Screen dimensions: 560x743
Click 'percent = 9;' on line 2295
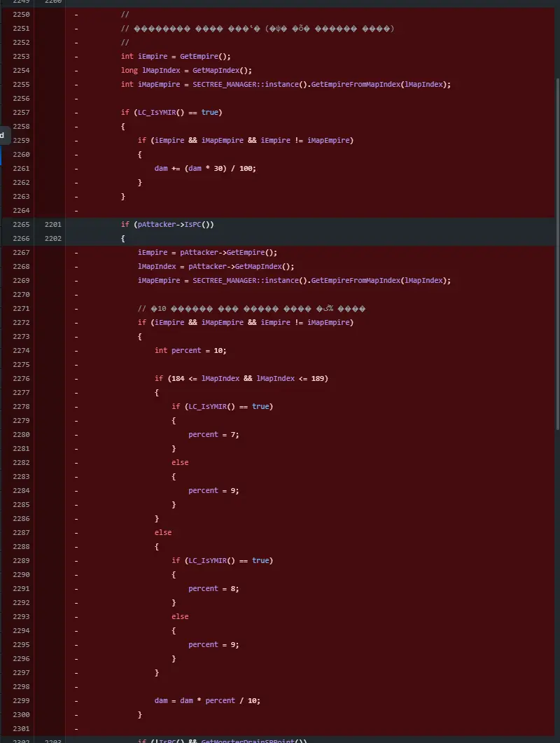point(213,644)
